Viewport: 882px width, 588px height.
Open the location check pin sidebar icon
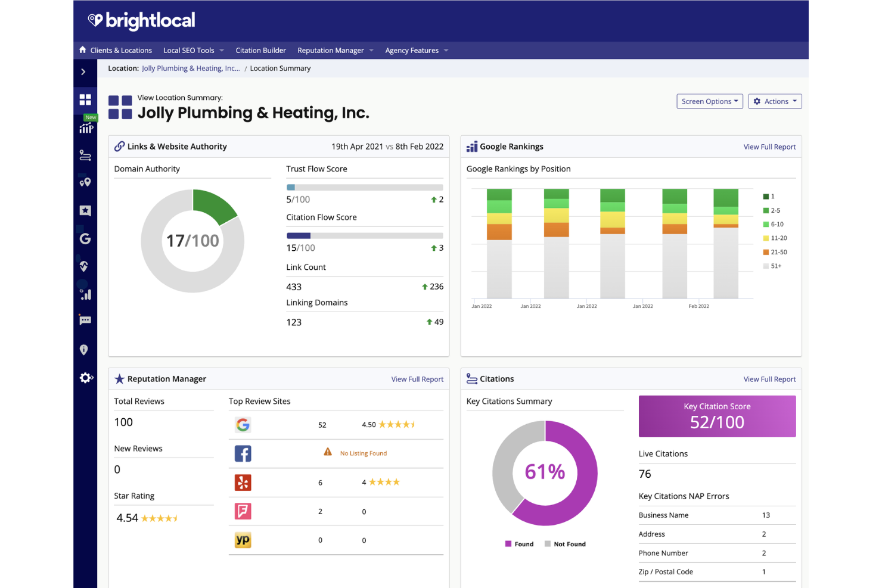(x=84, y=266)
